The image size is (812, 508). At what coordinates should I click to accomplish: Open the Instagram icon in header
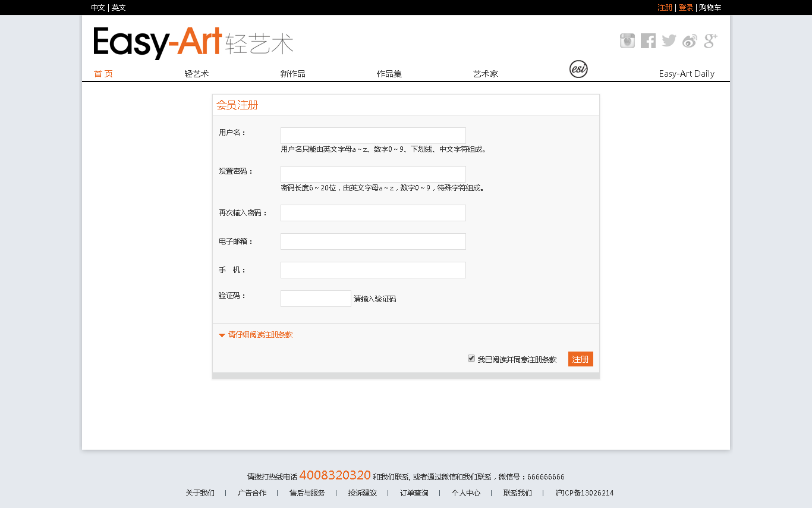pyautogui.click(x=627, y=41)
